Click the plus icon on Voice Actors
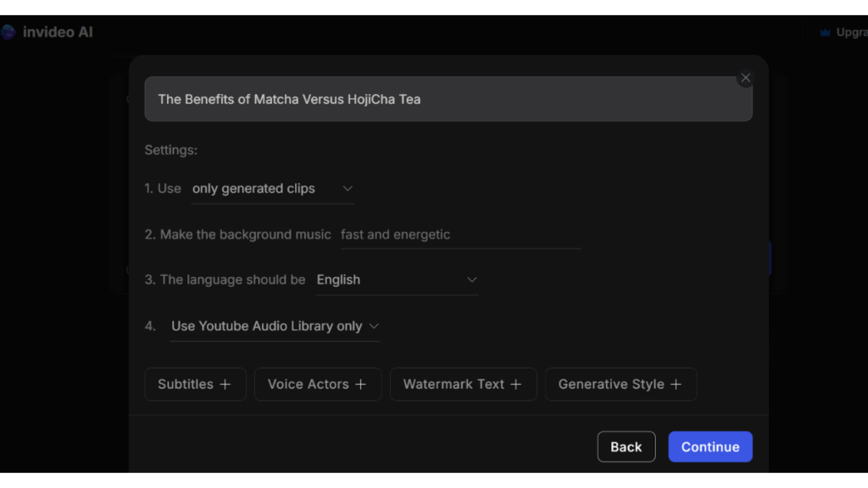This screenshot has width=868, height=488. 360,384
